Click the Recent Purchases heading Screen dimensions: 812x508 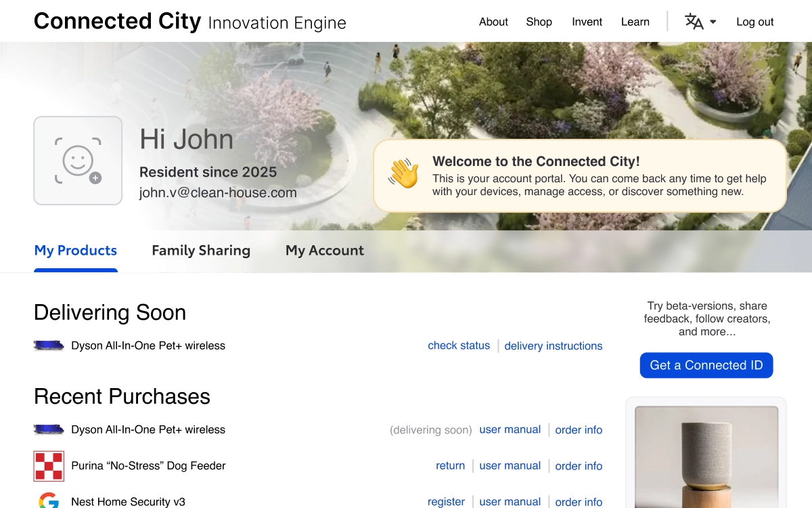pos(122,396)
